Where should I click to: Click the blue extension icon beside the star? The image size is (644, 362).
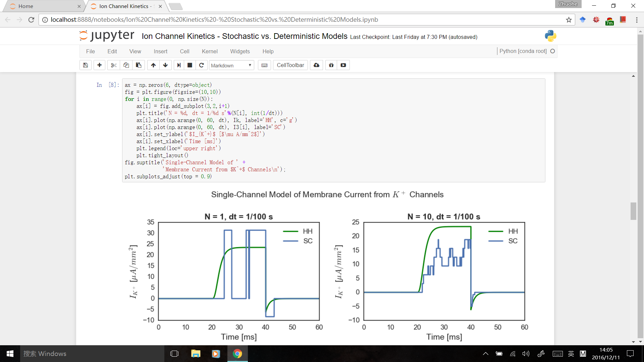click(583, 20)
